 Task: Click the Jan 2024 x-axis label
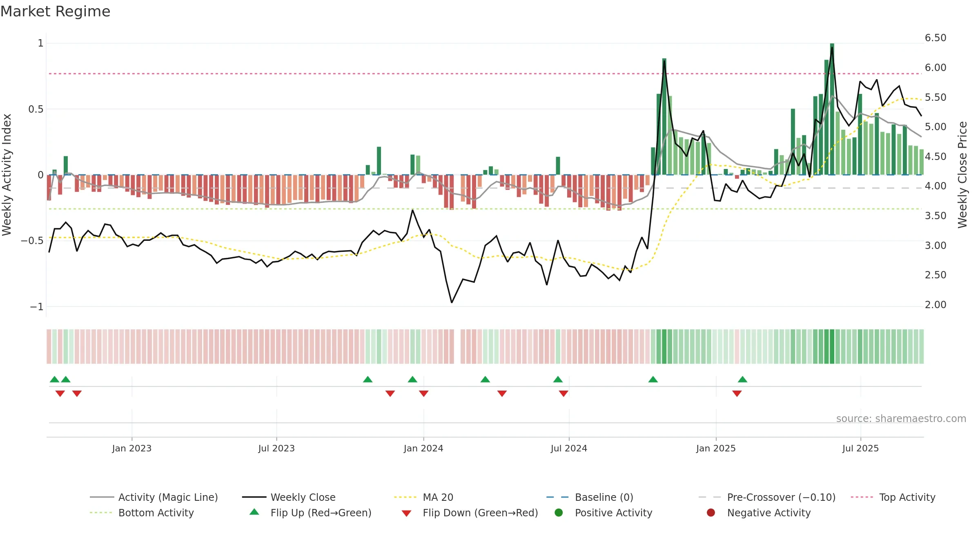pos(423,448)
